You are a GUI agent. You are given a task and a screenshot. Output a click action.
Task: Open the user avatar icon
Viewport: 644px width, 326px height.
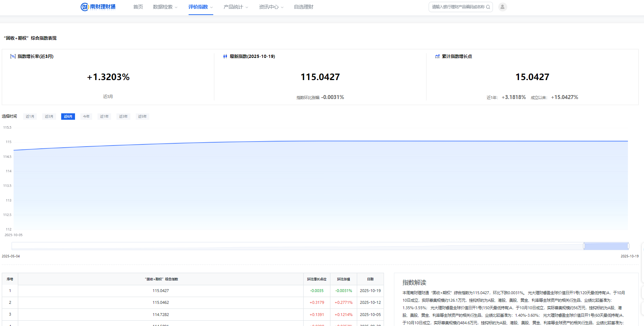(503, 7)
